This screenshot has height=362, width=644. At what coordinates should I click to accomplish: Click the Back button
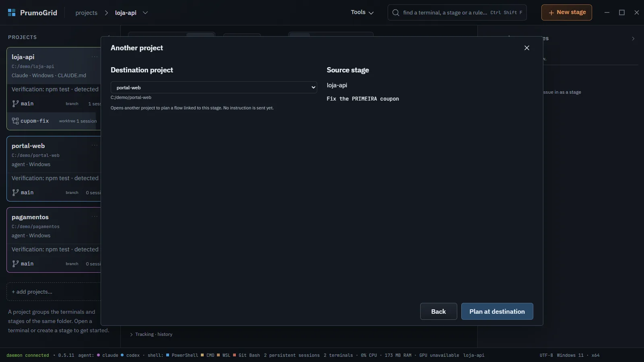(x=438, y=311)
